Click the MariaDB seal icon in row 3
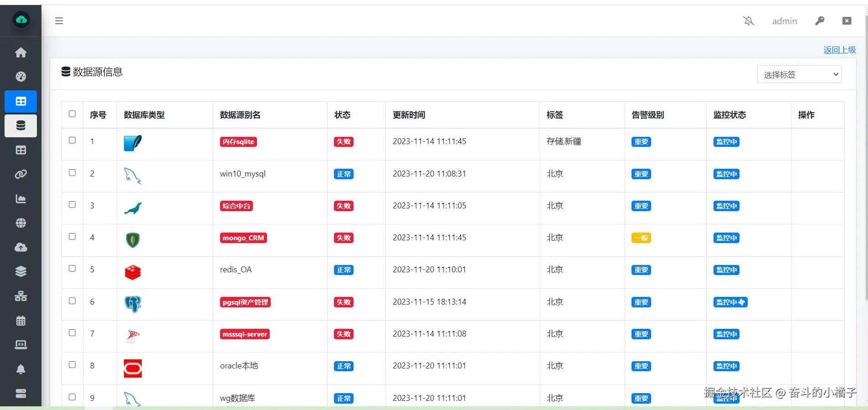Screen dimensions: 868x410 133,208
